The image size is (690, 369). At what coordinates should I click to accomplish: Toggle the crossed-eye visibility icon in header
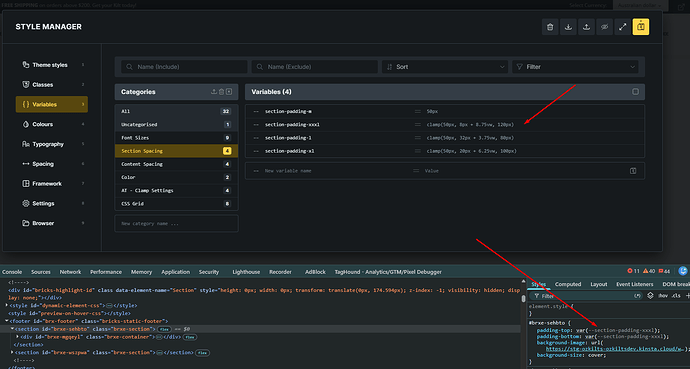[604, 27]
